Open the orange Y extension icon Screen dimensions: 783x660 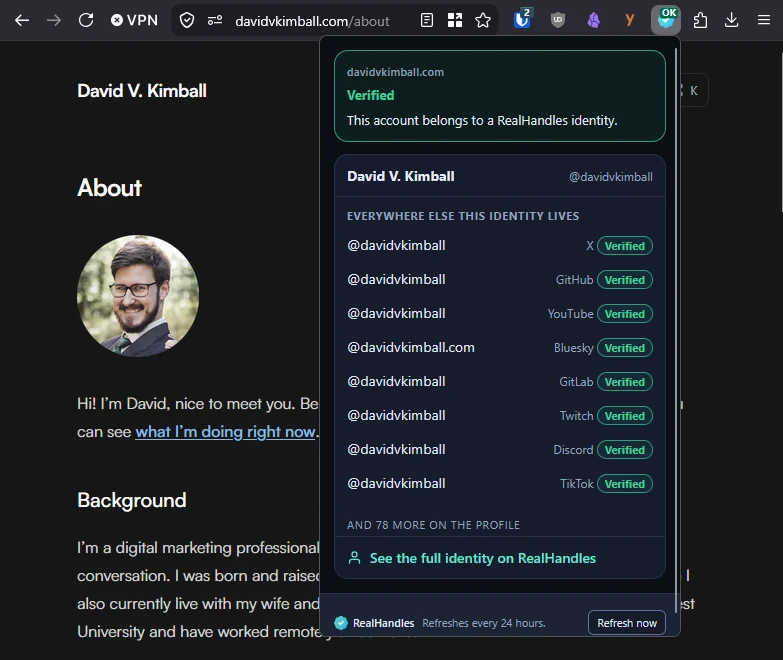[x=630, y=20]
